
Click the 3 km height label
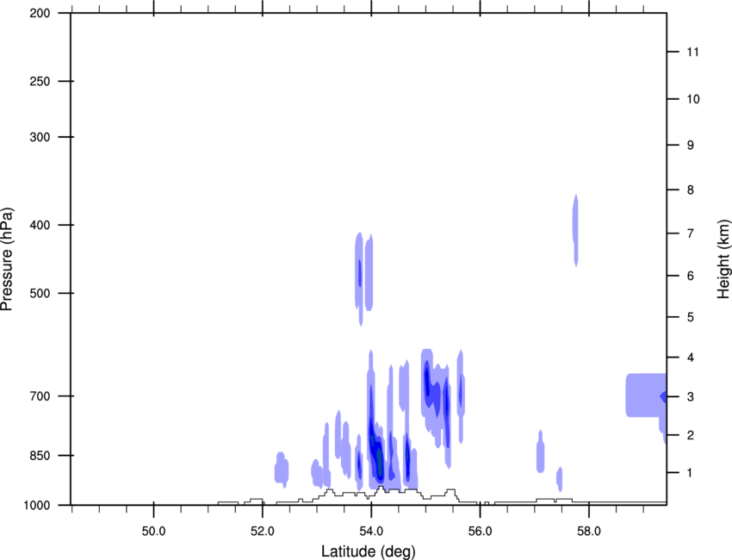pos(691,396)
